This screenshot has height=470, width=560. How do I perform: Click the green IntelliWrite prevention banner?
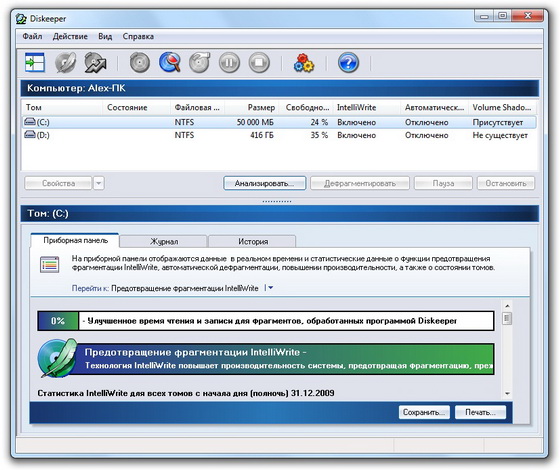point(285,359)
